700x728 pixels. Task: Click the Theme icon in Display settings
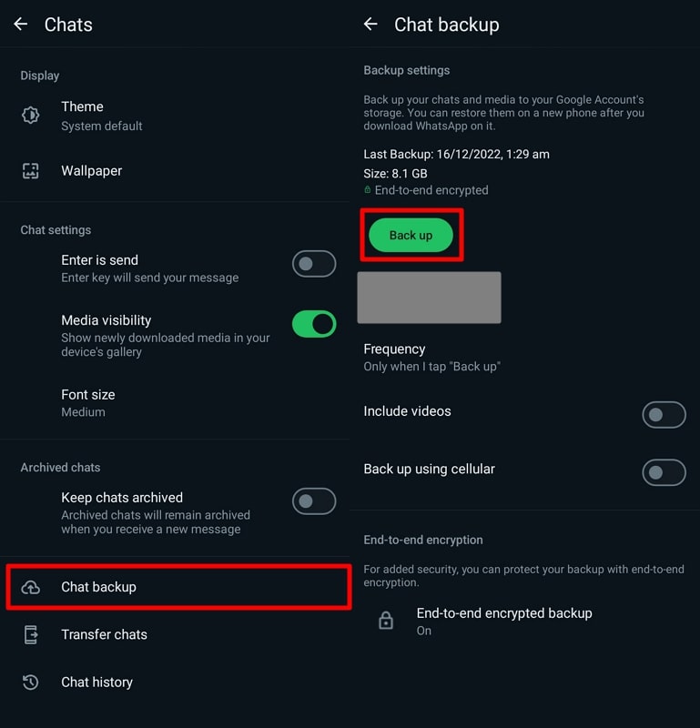point(30,116)
